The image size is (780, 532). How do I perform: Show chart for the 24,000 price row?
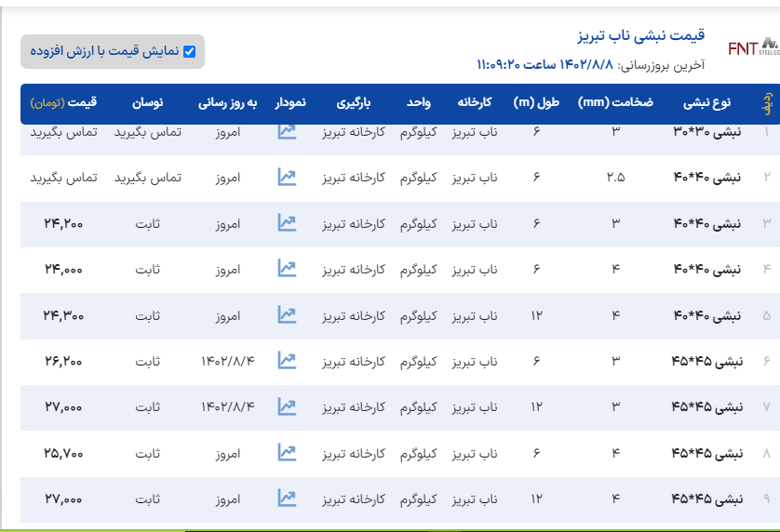pyautogui.click(x=287, y=269)
